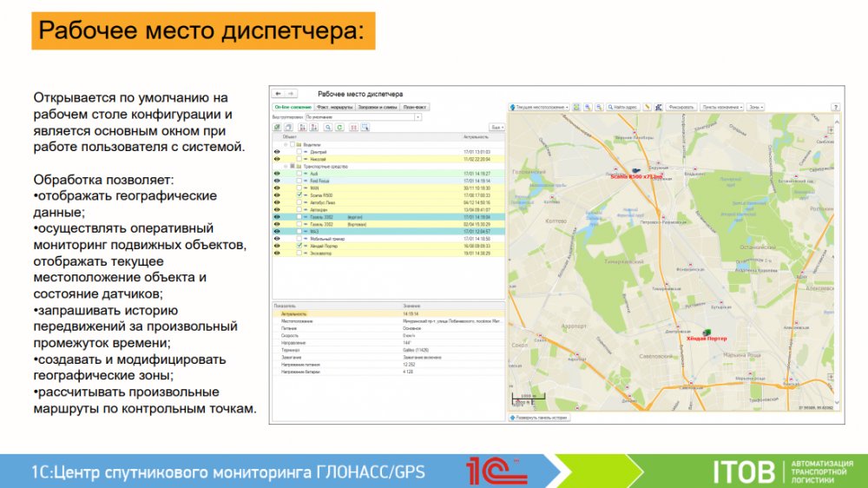The height and width of the screenshot is (488, 868).
Task: Open help with the question mark button
Action: (835, 107)
